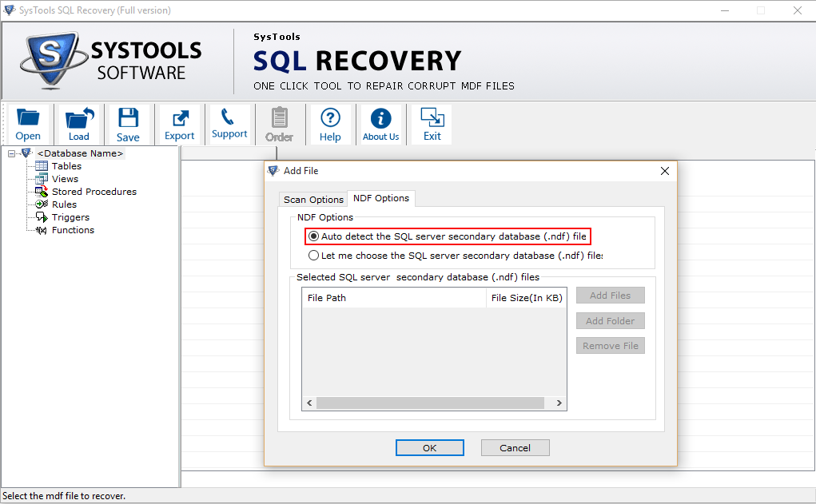Minimize the SysTools SQL Recovery window

click(x=725, y=10)
